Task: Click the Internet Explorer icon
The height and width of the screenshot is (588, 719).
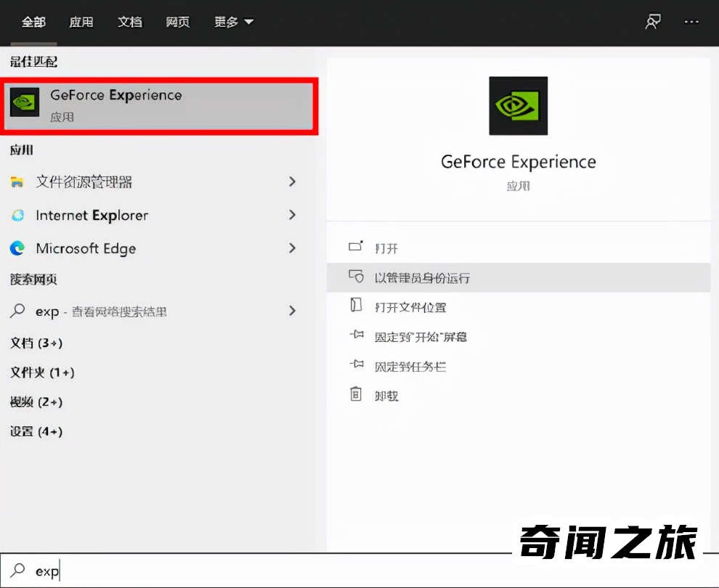Action: pos(17,215)
